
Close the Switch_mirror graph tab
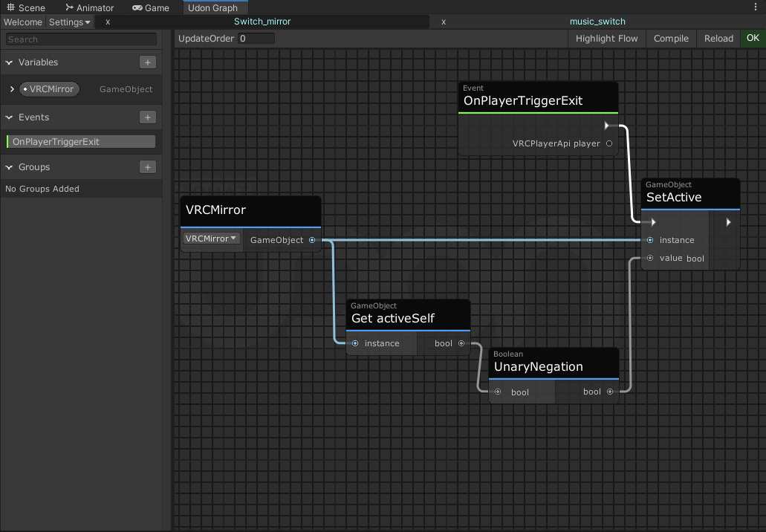click(x=108, y=22)
